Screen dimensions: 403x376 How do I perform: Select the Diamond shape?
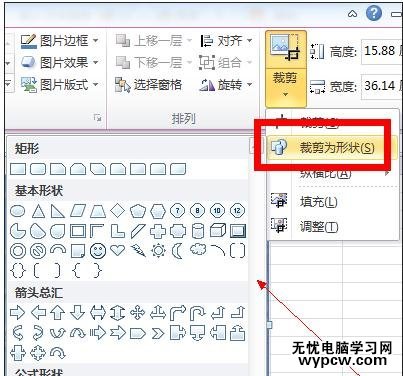[118, 211]
